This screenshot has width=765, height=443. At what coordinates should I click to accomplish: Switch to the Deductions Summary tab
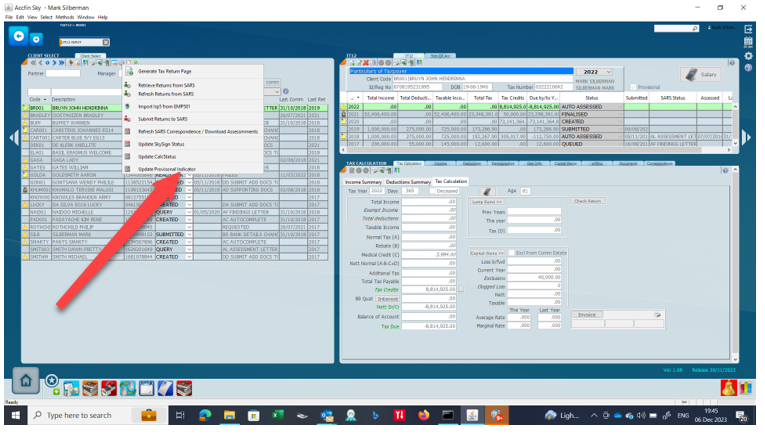click(x=410, y=181)
